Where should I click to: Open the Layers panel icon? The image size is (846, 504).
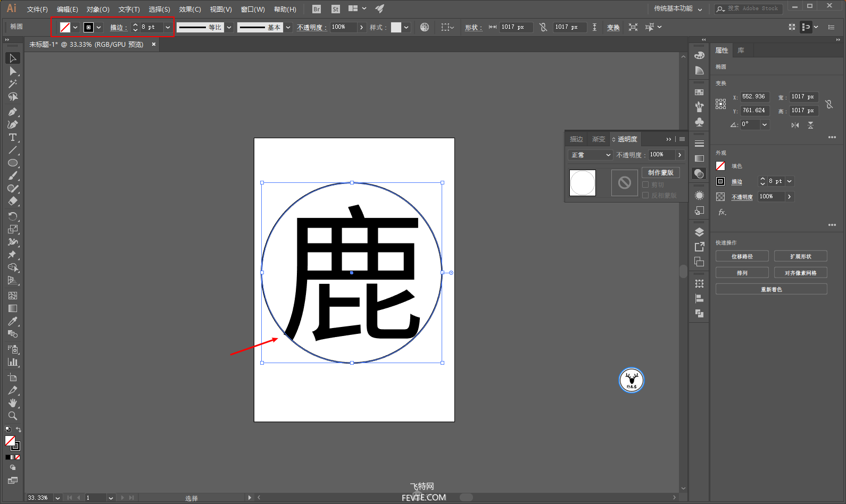(699, 232)
